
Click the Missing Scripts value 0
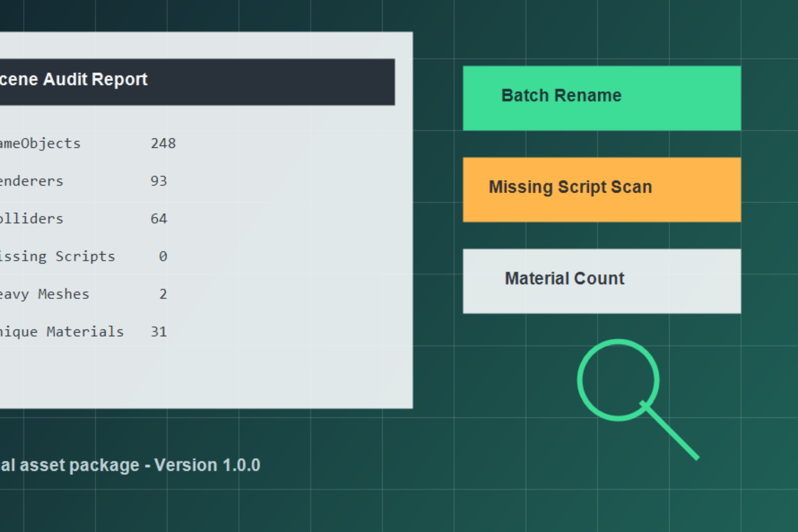[163, 256]
